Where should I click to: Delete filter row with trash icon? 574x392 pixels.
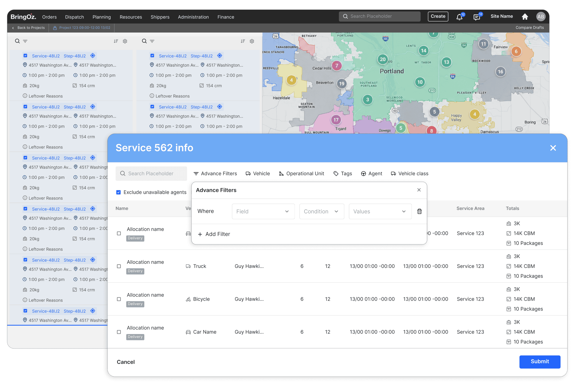click(x=419, y=211)
